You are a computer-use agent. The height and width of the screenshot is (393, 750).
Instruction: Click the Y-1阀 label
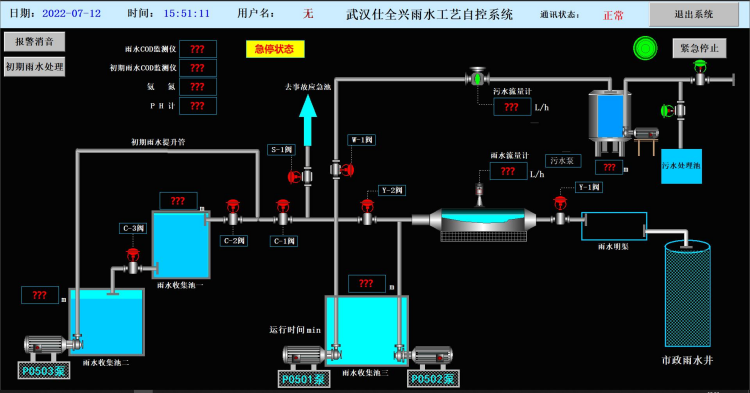pyautogui.click(x=589, y=187)
